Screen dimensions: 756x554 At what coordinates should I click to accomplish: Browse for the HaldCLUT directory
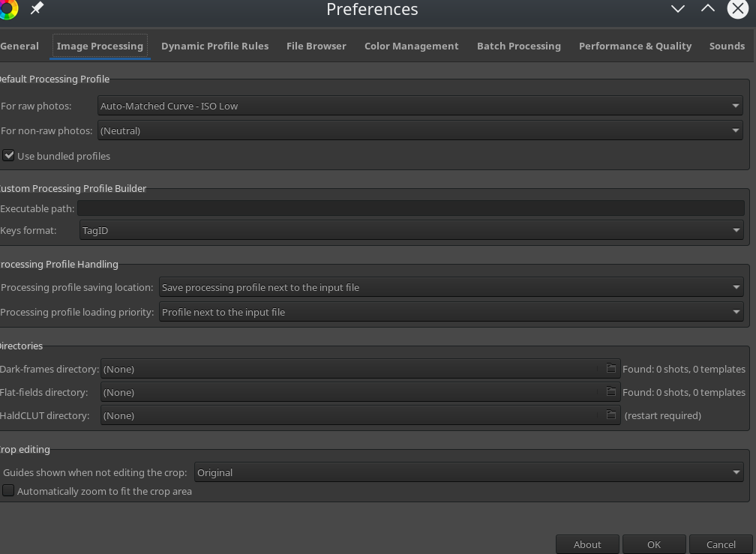click(610, 415)
